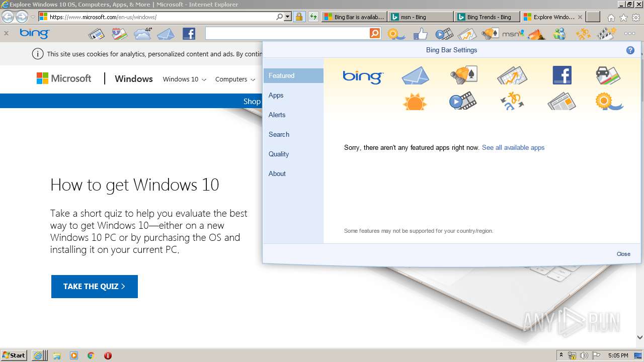Screen dimensions: 644x362
Task: Open the Mail envelope icon in Bing Bar
Action: coord(166,34)
